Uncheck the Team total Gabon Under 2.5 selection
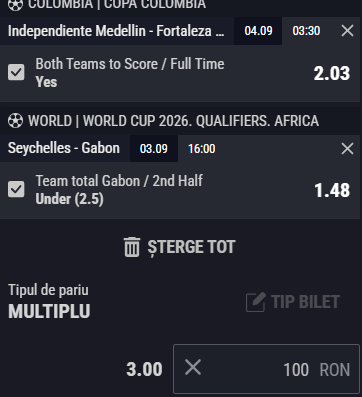 click(16, 189)
